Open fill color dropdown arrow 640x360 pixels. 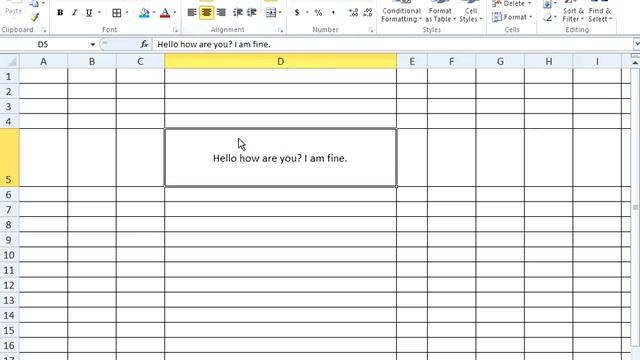(x=154, y=13)
